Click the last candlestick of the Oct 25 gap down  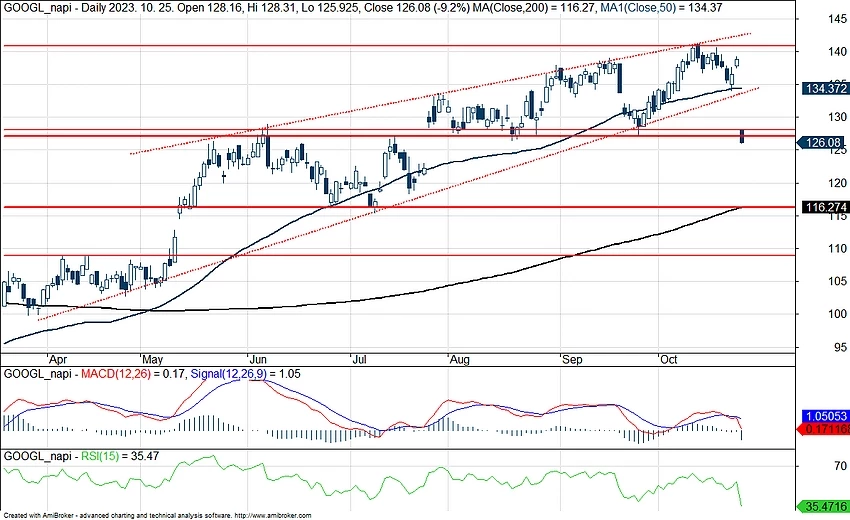742,136
